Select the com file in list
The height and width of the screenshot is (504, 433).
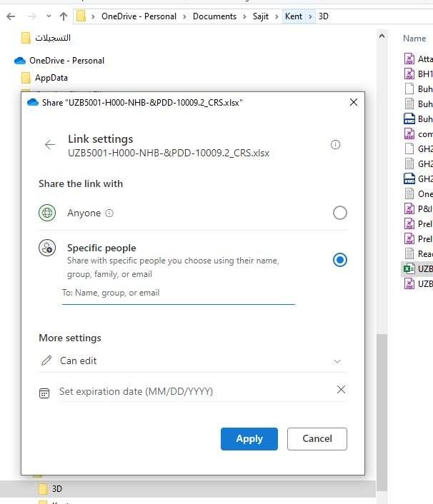(x=418, y=134)
